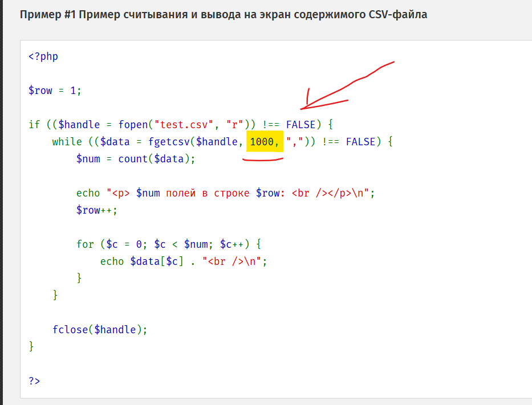Screen dimensions: 532x405
Task: Click the '$row++;' statement
Action: [x=97, y=210]
